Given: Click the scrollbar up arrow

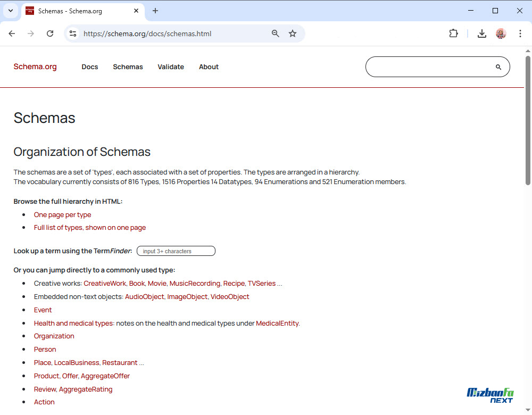Looking at the screenshot, I should pos(528,51).
